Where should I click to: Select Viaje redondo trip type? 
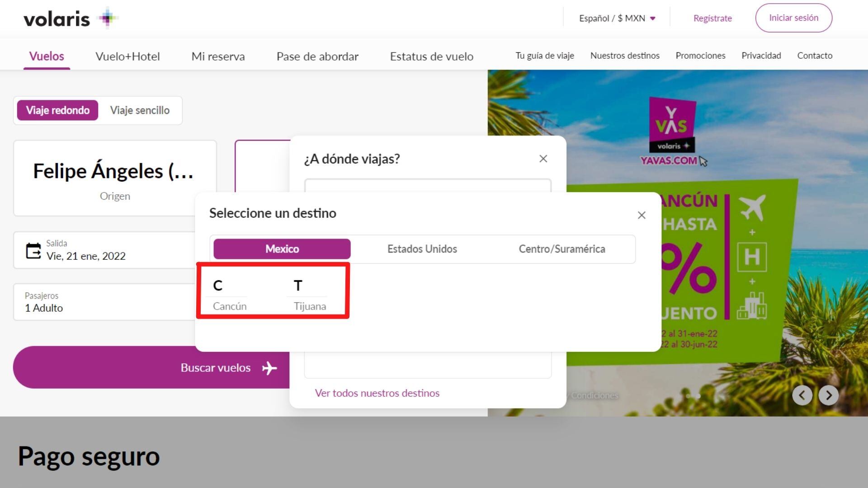tap(57, 110)
